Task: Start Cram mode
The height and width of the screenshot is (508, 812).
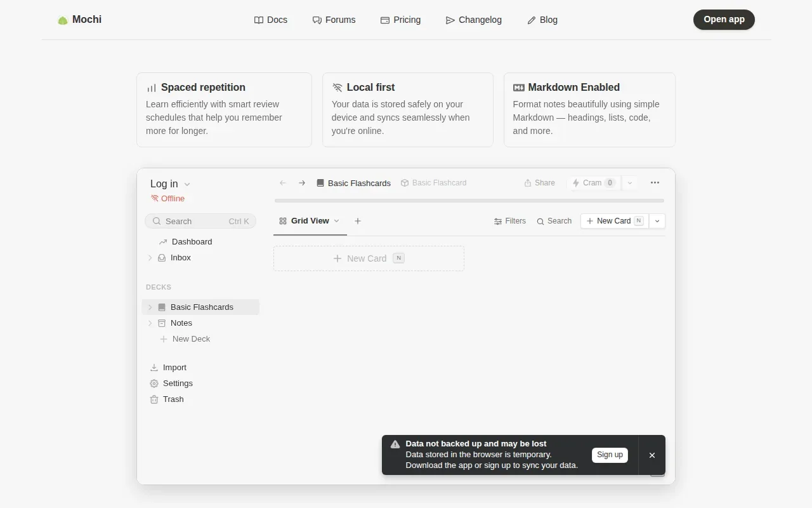Action: click(594, 183)
